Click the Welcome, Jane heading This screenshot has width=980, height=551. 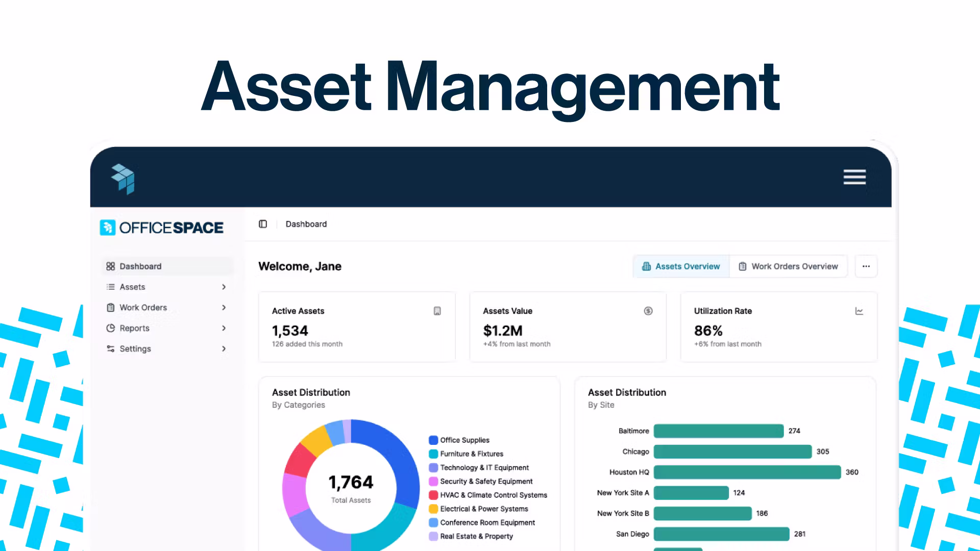tap(299, 266)
